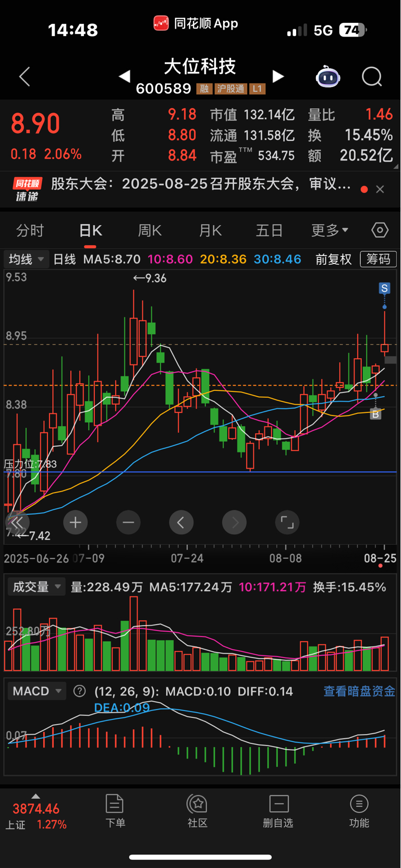Switch to 五日 tab
Image resolution: width=401 pixels, height=868 pixels.
270,230
